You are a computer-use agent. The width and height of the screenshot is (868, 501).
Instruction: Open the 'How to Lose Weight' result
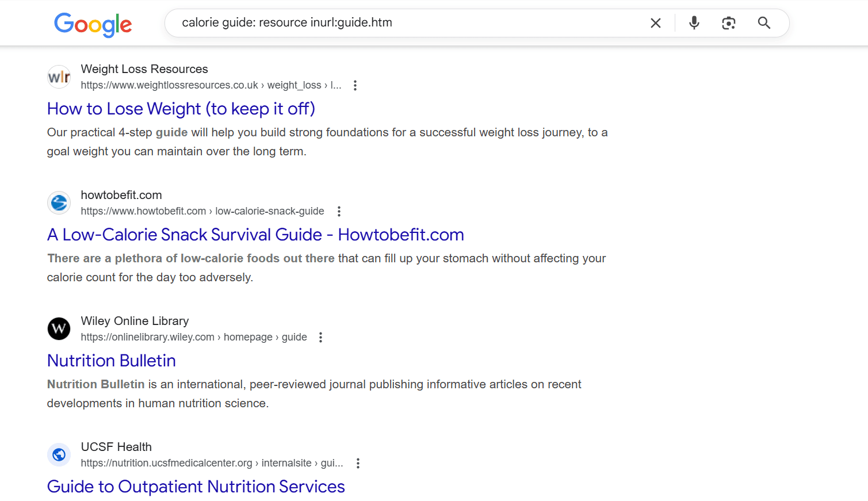(180, 108)
